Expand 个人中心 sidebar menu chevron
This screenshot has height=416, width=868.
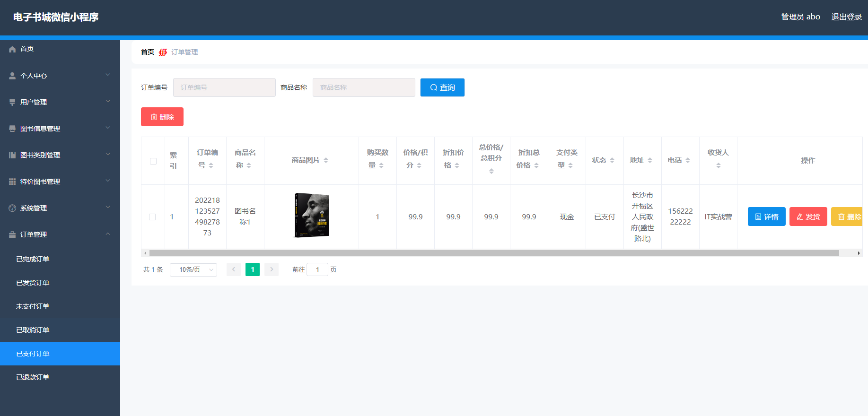pos(108,75)
